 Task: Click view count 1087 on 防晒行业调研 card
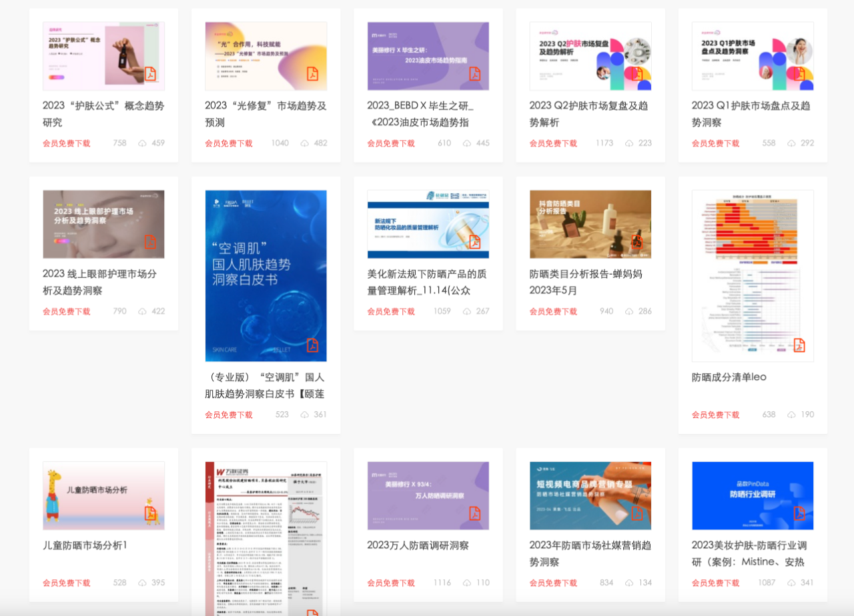point(767,583)
